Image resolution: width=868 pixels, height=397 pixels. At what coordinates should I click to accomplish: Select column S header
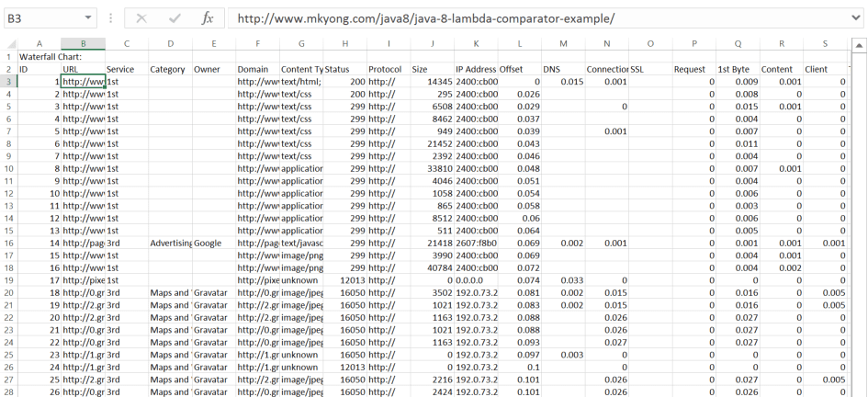pyautogui.click(x=825, y=44)
